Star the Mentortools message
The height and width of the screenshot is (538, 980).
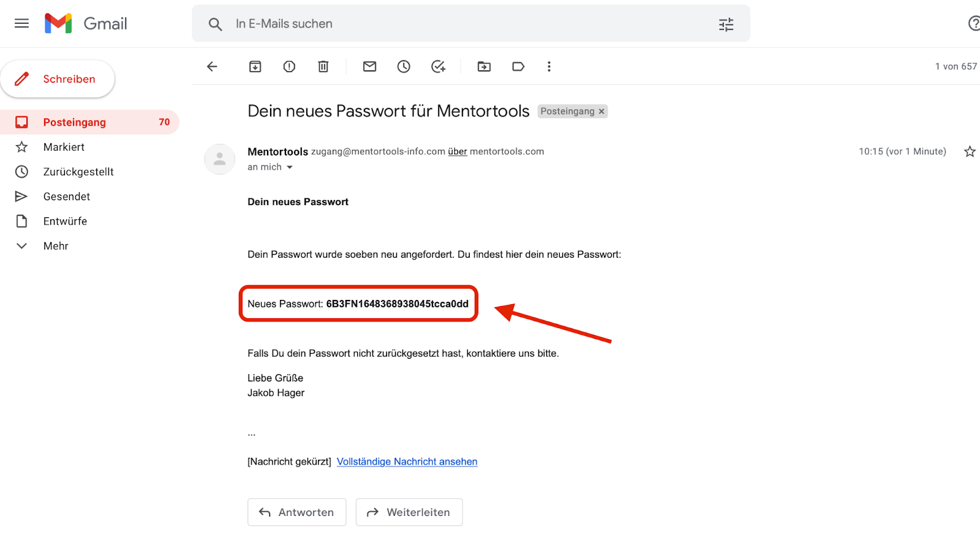(x=970, y=151)
